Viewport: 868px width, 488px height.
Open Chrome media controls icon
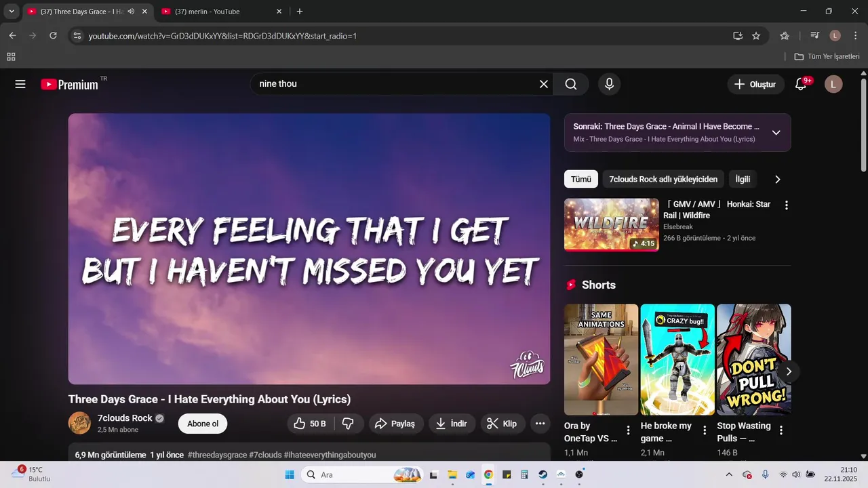pos(815,35)
